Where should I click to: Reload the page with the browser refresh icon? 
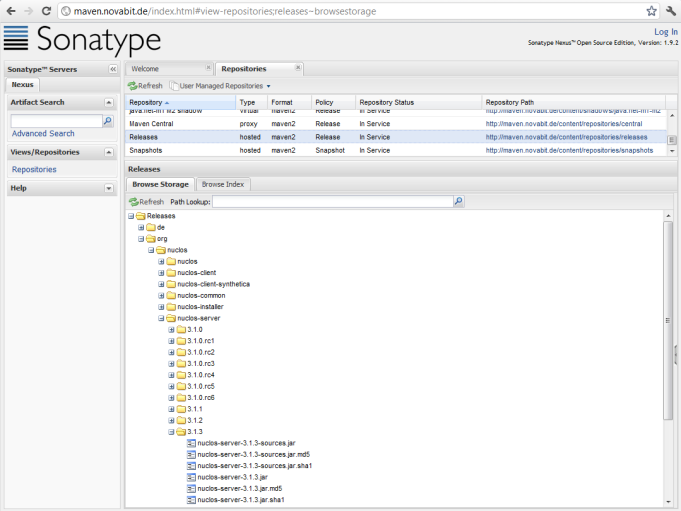pos(46,11)
